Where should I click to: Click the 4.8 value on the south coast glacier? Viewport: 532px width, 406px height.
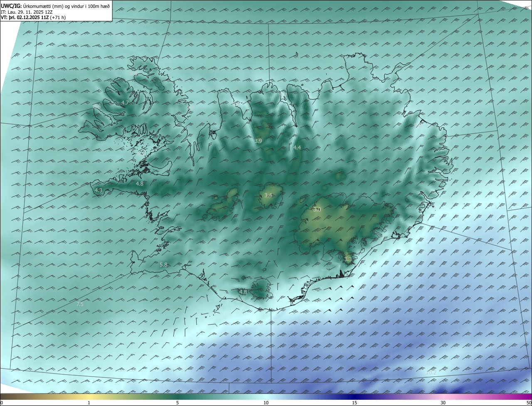click(x=243, y=292)
